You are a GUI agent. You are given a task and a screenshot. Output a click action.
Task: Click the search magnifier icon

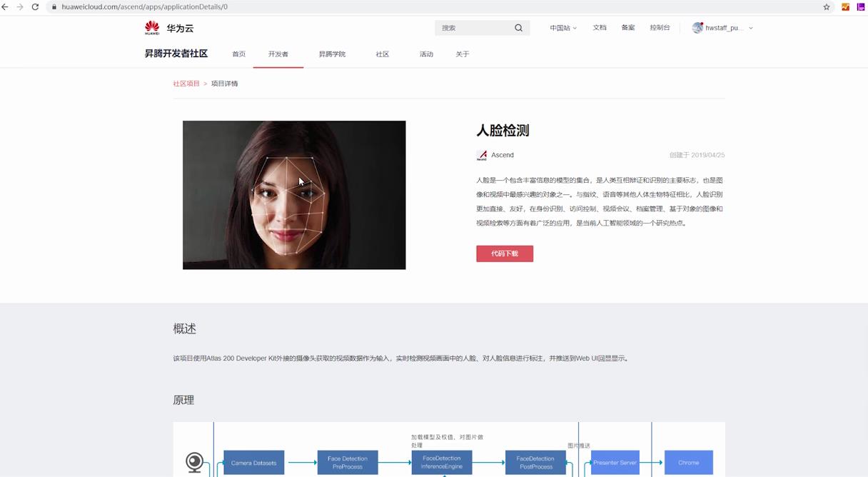pyautogui.click(x=518, y=27)
